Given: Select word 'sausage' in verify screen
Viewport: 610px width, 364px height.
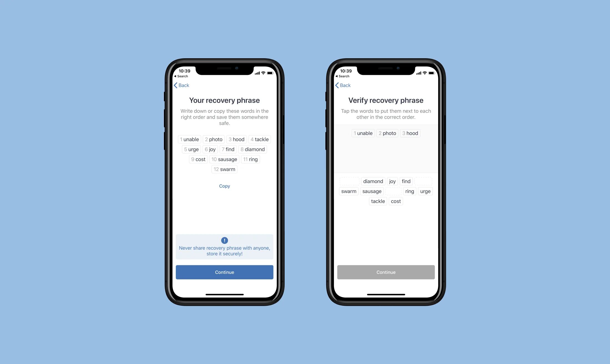Looking at the screenshot, I should tap(371, 191).
